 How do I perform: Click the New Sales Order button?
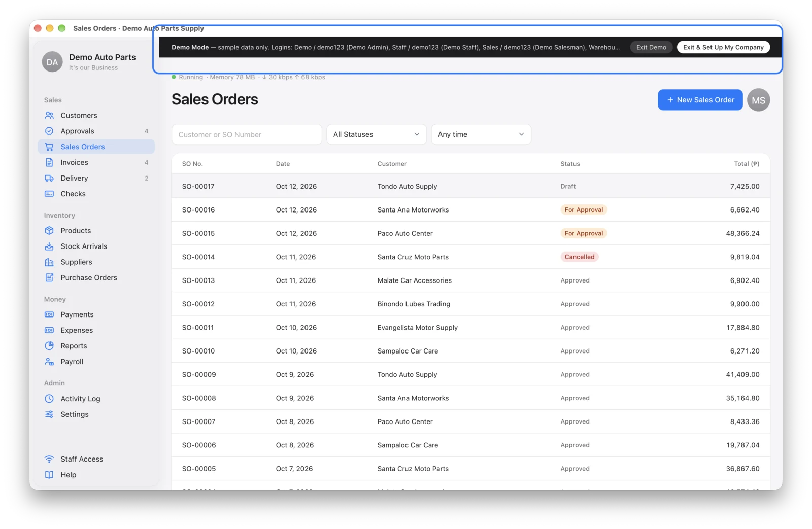point(700,100)
